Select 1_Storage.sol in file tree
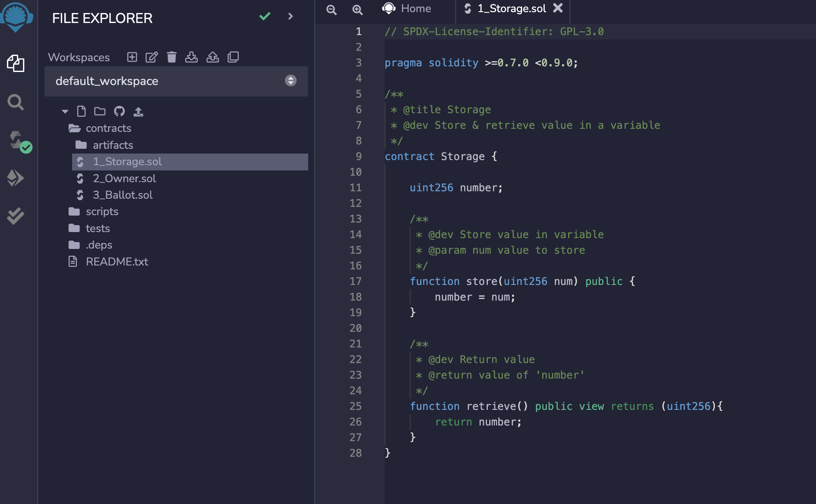 click(190, 162)
